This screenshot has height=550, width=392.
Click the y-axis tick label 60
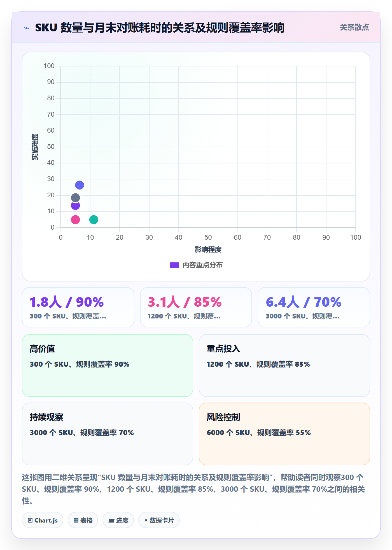coord(51,130)
